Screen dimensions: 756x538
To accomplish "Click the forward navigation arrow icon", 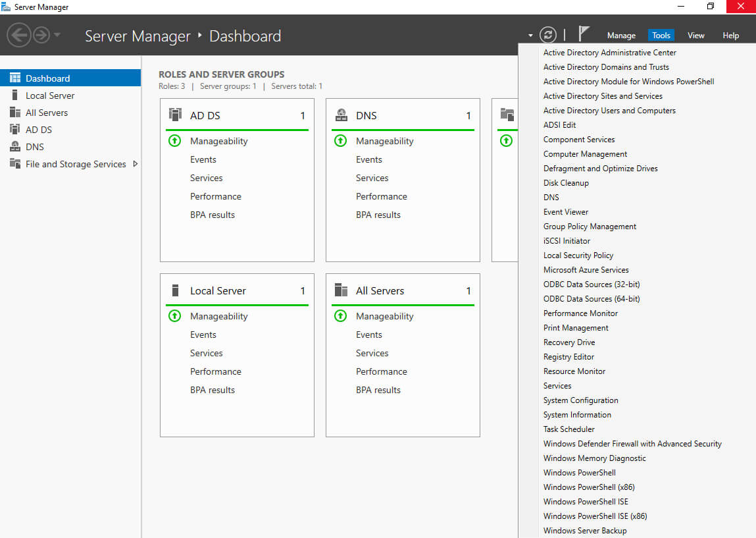I will coord(41,35).
